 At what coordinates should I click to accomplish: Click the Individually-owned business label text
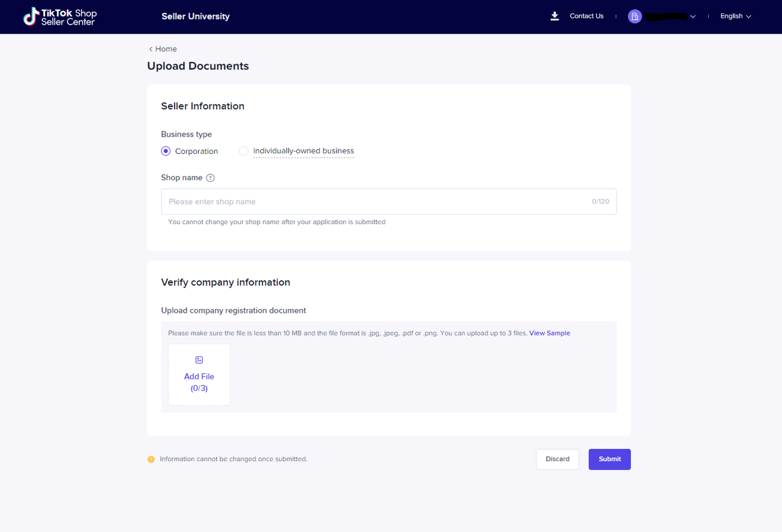(304, 151)
